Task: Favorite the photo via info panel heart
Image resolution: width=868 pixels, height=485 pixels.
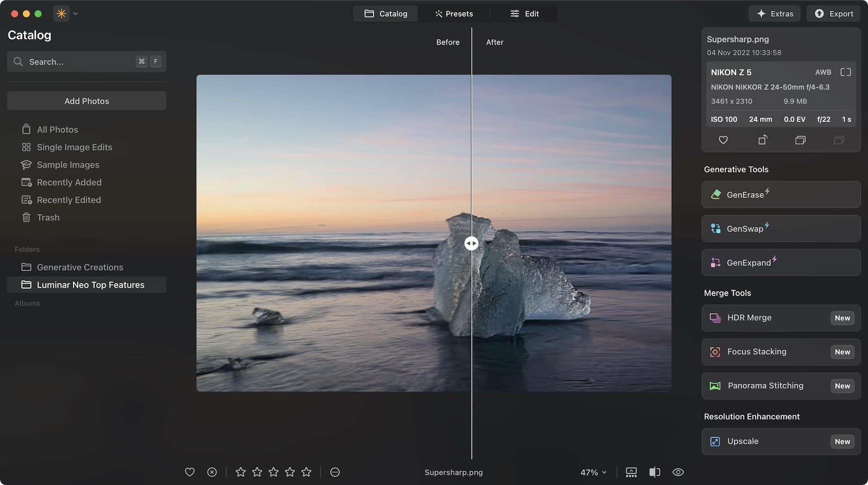Action: point(723,140)
